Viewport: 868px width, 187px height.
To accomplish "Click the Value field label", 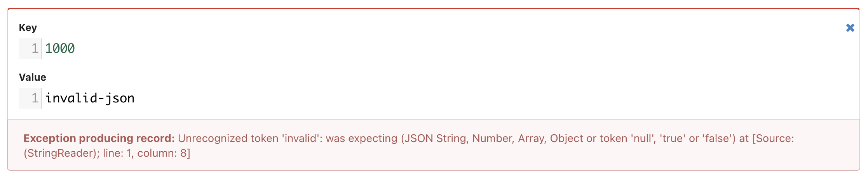I will (33, 77).
